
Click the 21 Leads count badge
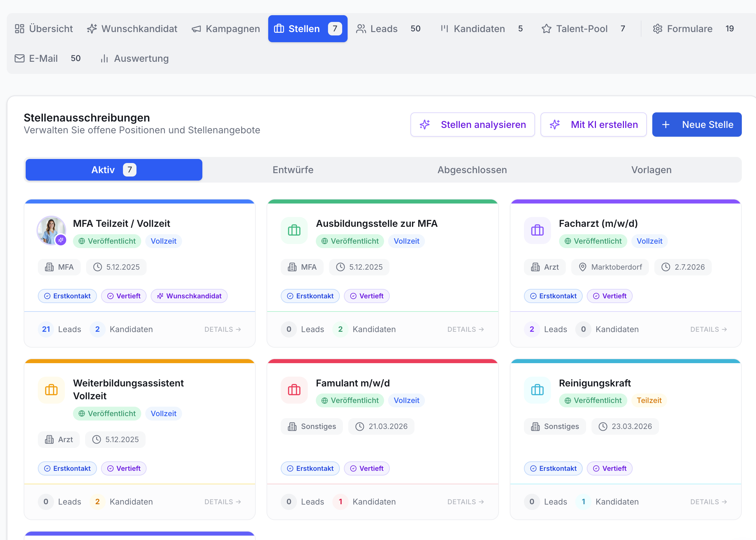point(46,329)
